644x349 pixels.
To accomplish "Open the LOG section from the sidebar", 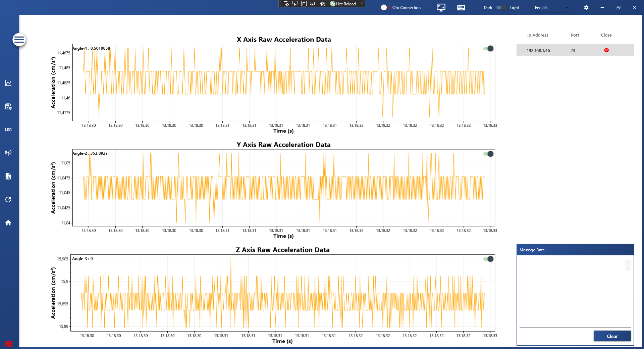I will 8,130.
